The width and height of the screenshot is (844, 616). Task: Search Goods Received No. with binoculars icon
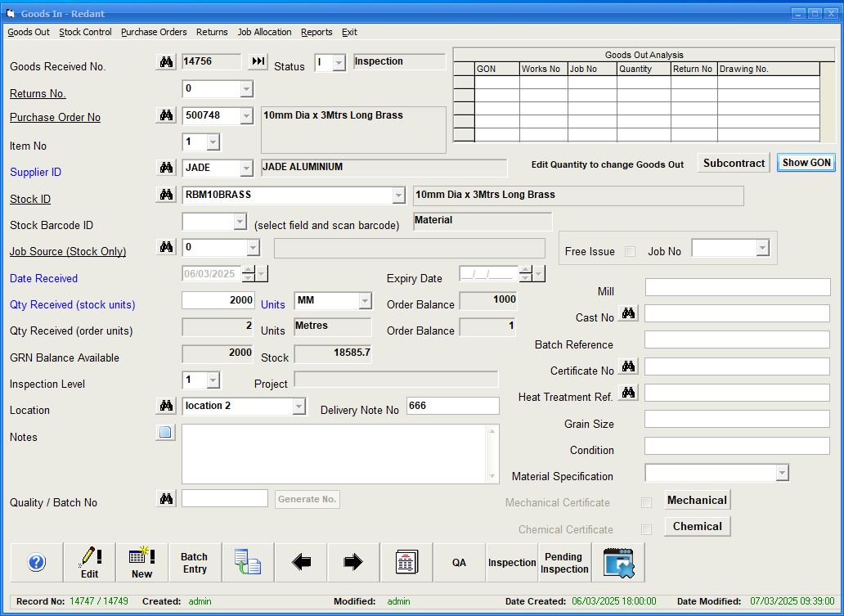tap(166, 62)
